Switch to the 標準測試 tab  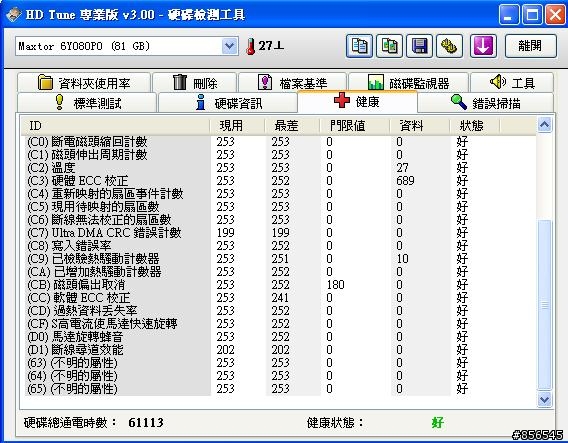[x=87, y=103]
